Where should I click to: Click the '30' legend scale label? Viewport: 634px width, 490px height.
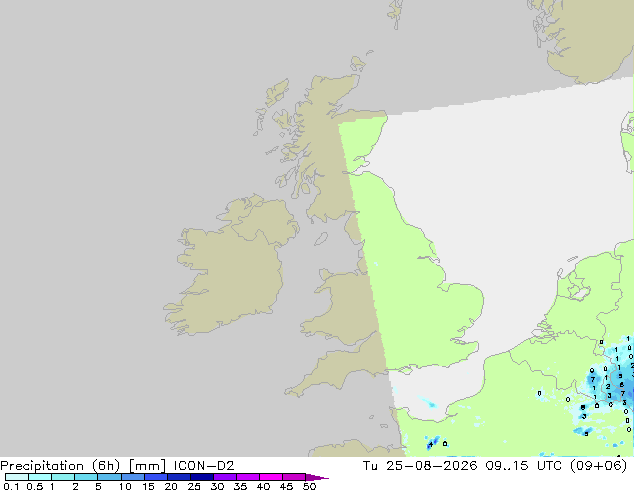(217, 486)
